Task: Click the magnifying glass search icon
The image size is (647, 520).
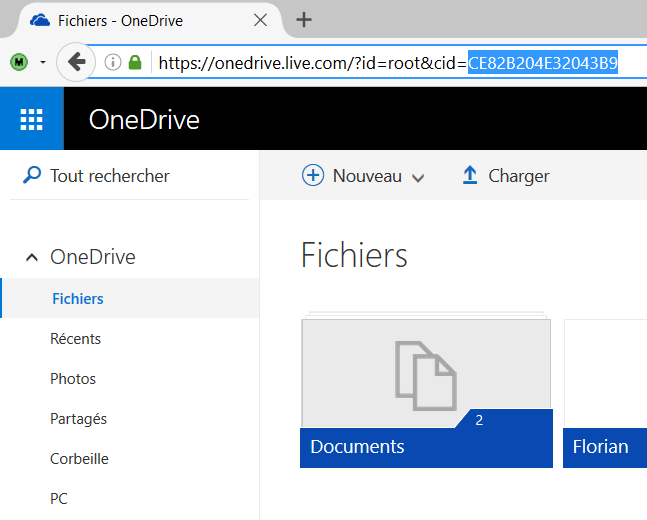Action: click(32, 176)
